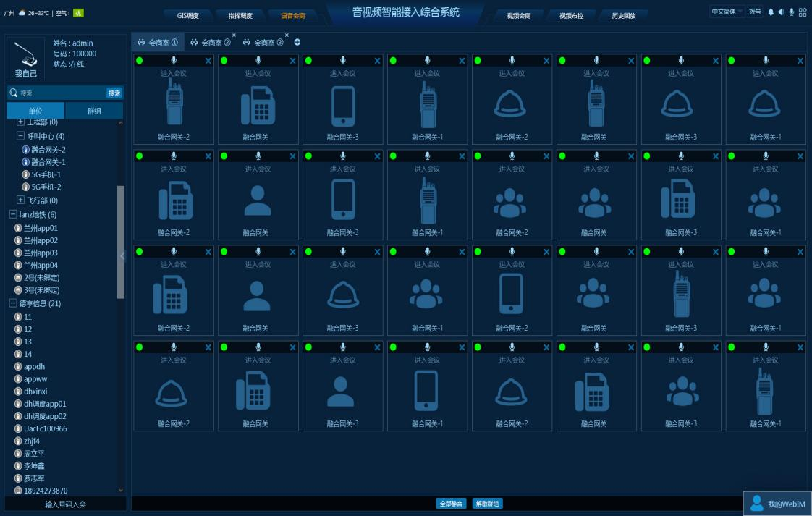Click the magnifier icon in search box
Screen dimensions: 812x516
[x=13, y=93]
